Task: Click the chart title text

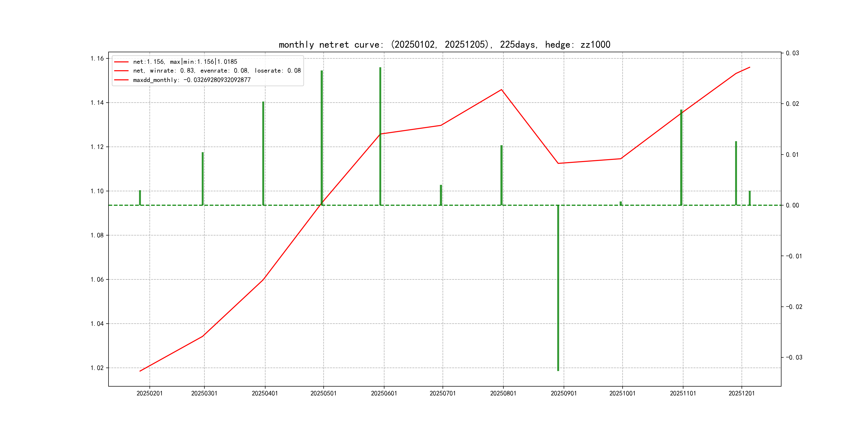Action: click(x=444, y=44)
